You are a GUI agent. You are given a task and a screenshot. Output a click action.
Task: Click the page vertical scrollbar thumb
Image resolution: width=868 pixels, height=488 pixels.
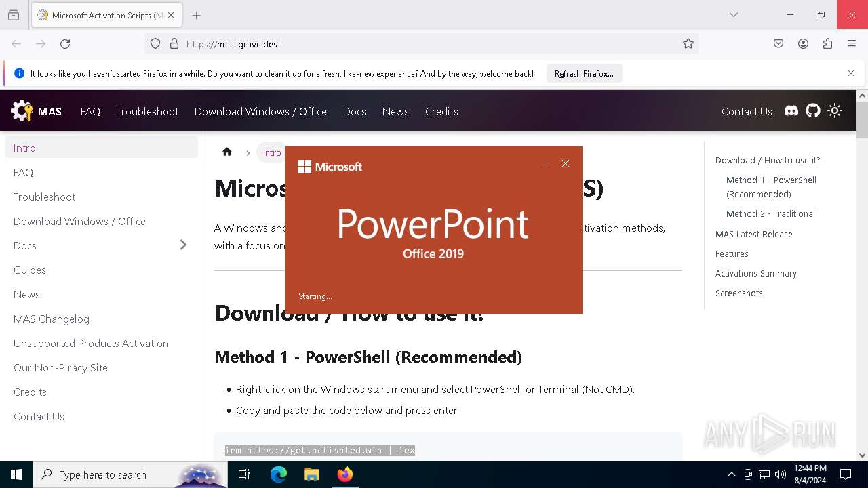pos(862,119)
